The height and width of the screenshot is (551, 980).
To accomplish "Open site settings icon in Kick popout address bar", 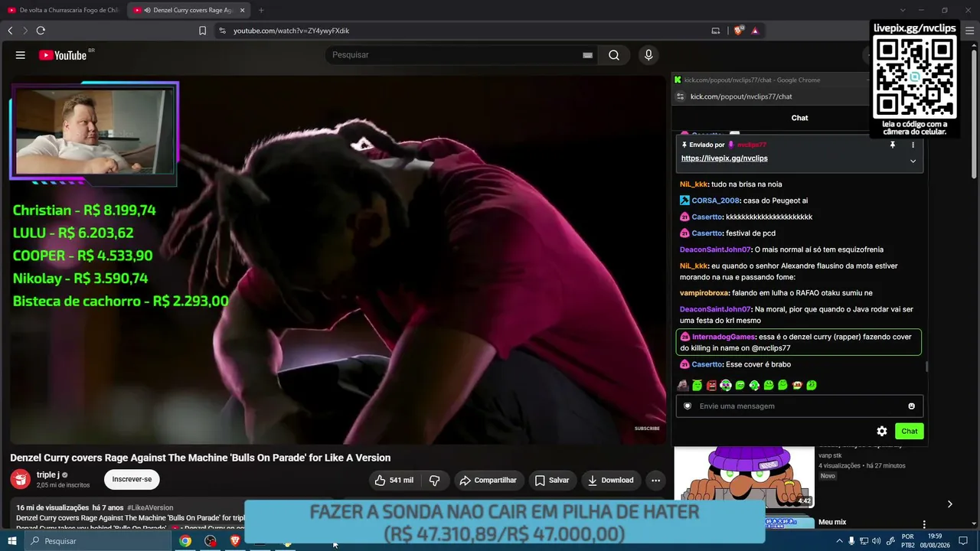I will click(680, 96).
